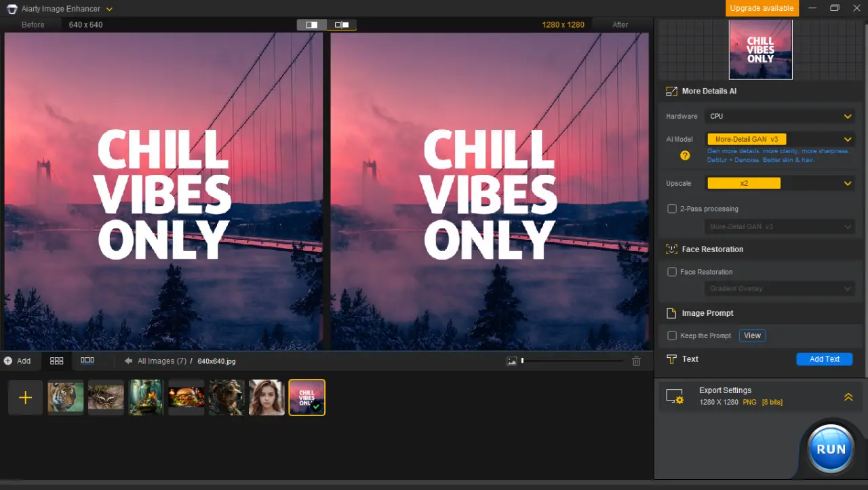Open the Hardware CPU dropdown
Viewport: 868px width, 490px height.
pyautogui.click(x=779, y=116)
